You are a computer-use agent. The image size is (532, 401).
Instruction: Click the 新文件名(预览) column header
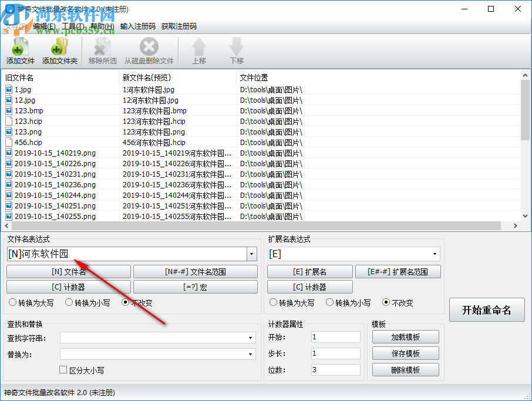tap(178, 77)
